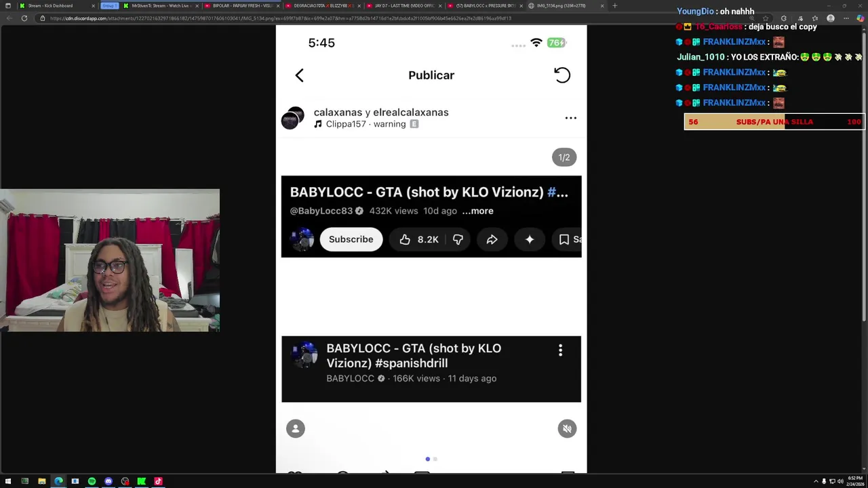
Task: Open the calaxanas y elrealcalaxanas account names
Action: 381,113
